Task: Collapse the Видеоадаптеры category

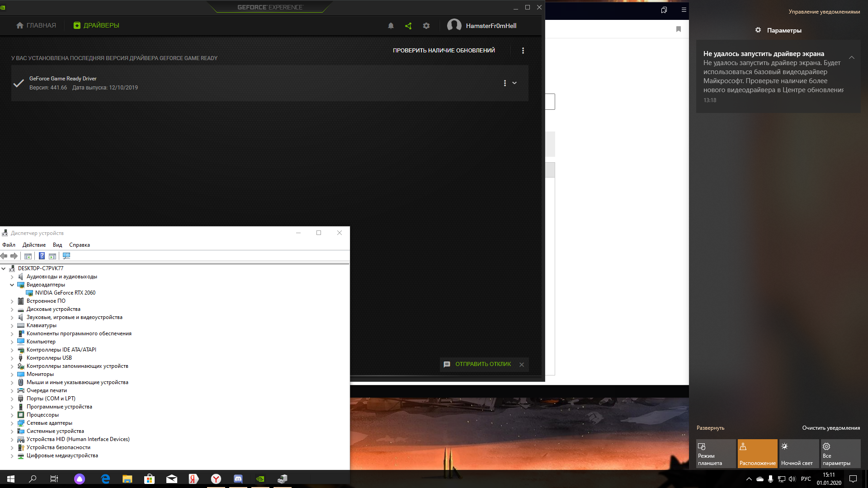Action: coord(12,285)
